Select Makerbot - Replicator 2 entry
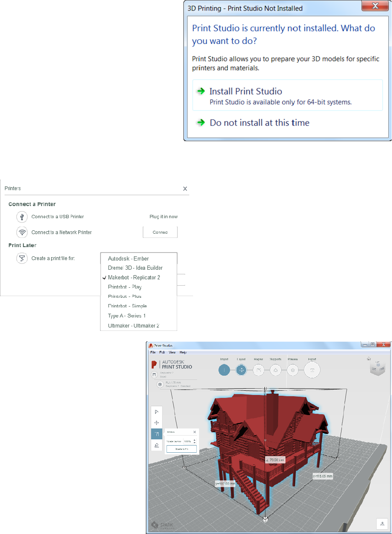The height and width of the screenshot is (534, 392). coord(139,277)
